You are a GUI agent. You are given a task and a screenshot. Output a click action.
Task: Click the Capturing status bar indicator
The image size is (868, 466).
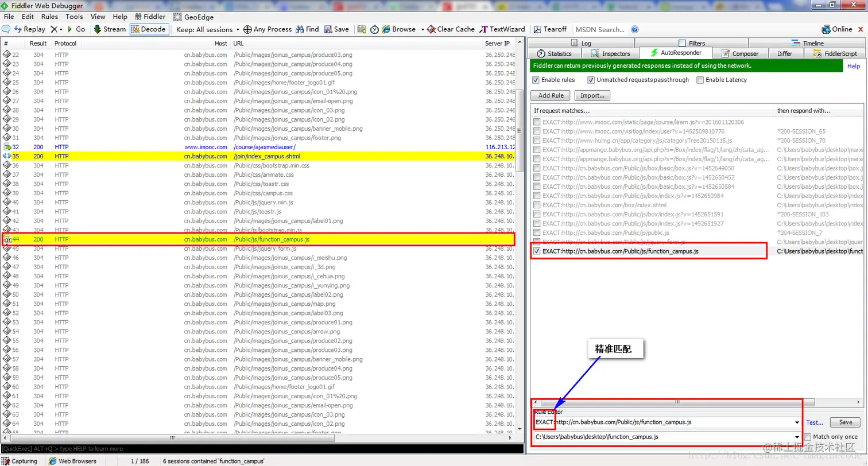point(20,461)
